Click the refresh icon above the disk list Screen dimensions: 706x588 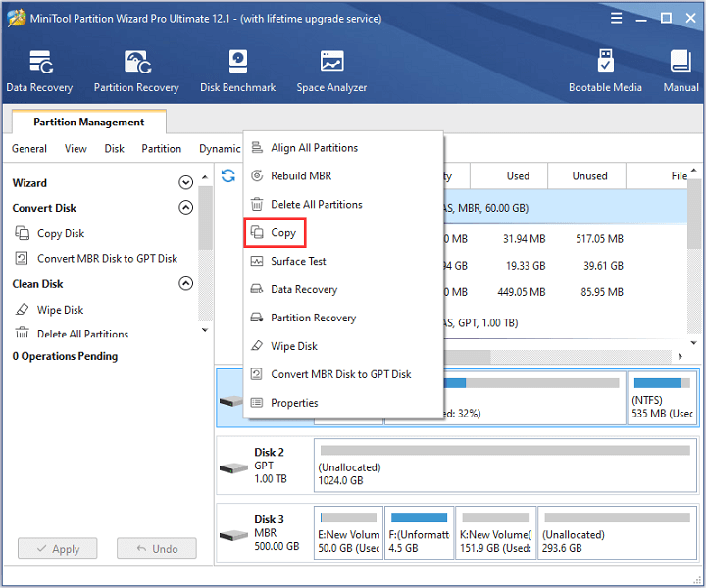click(x=228, y=175)
